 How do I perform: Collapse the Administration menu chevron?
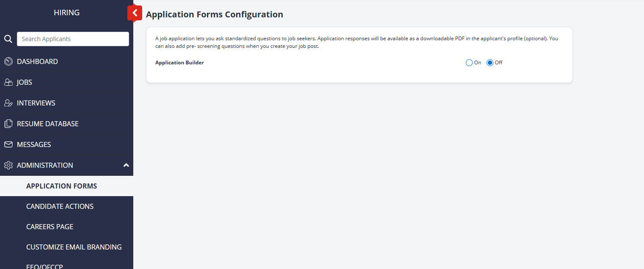tap(126, 165)
